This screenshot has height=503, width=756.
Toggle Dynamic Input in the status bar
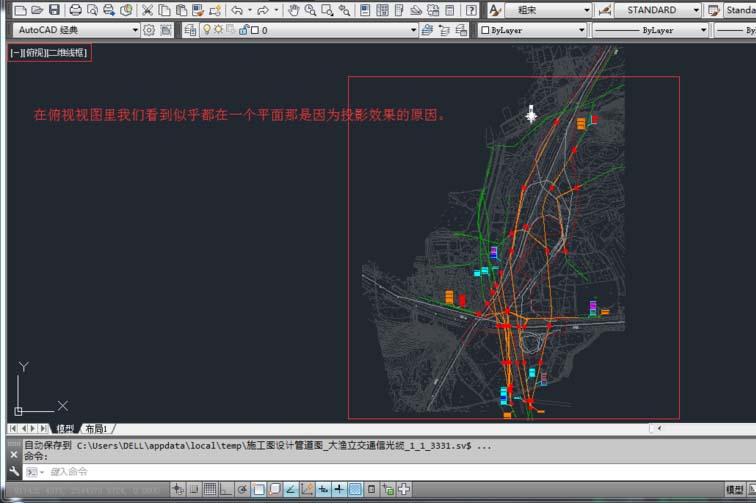tap(323, 489)
